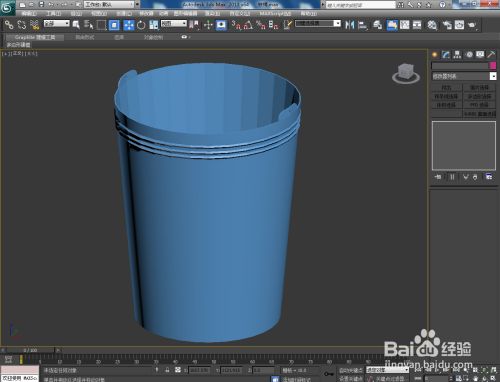Click the 多边形选择 modifier button

click(479, 96)
